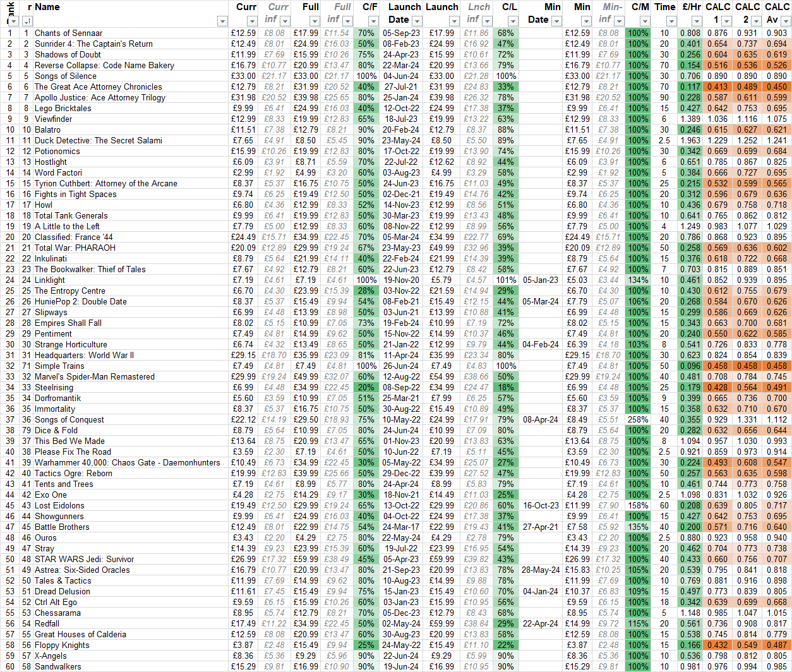Select 'Please Fix The Road' name cell
The image size is (792, 672).
click(x=131, y=452)
